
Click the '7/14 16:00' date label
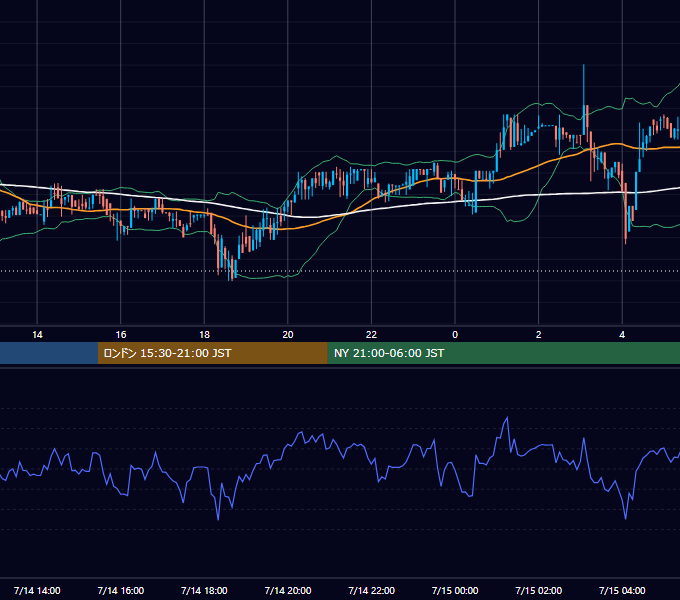pos(121,590)
